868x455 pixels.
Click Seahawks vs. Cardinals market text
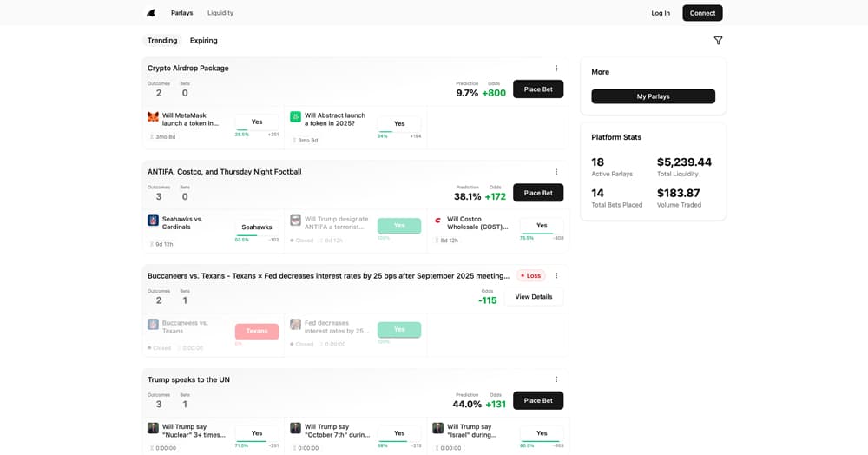(182, 223)
